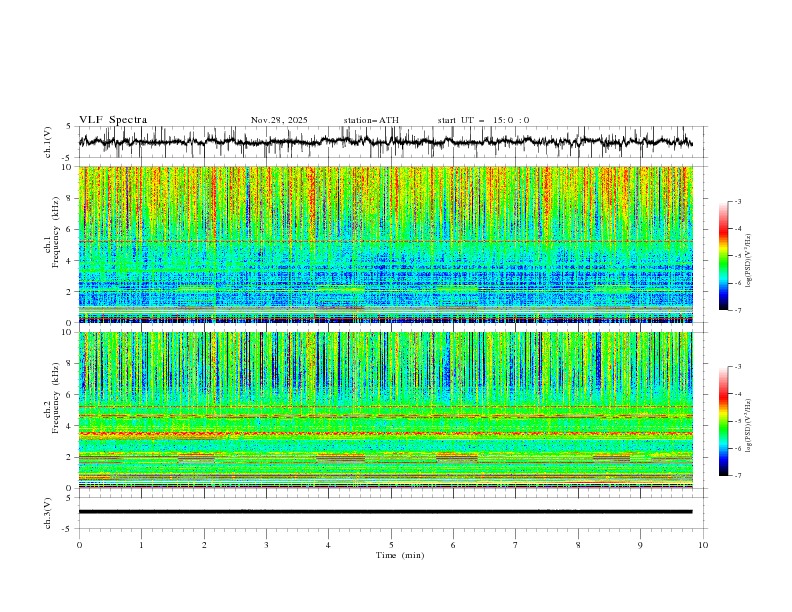The height and width of the screenshot is (612, 792).
Task: Click the ch.1 spectrogram color bar
Action: click(723, 255)
